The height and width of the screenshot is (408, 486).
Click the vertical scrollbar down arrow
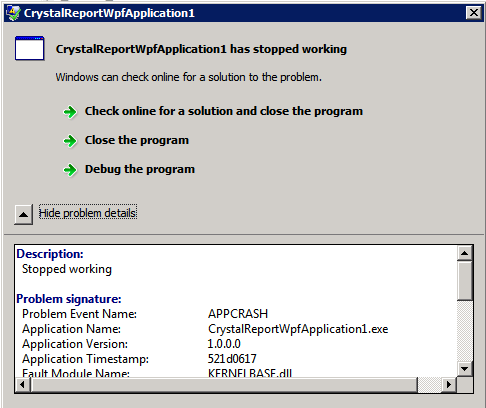[x=465, y=369]
